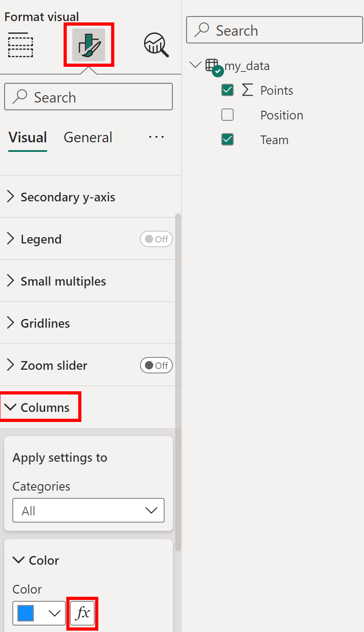Screen dimensions: 364x632
Task: Collapse the my_data table tree
Action: [x=195, y=65]
